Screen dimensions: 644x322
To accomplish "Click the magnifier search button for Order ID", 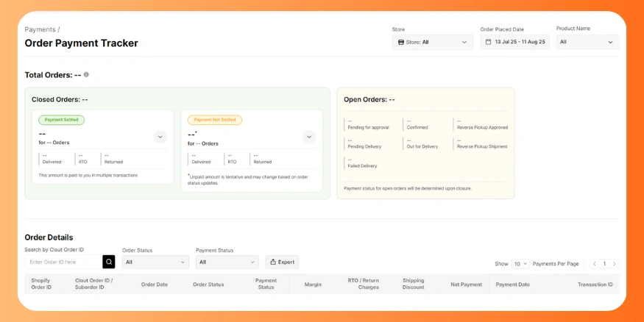I will [109, 262].
